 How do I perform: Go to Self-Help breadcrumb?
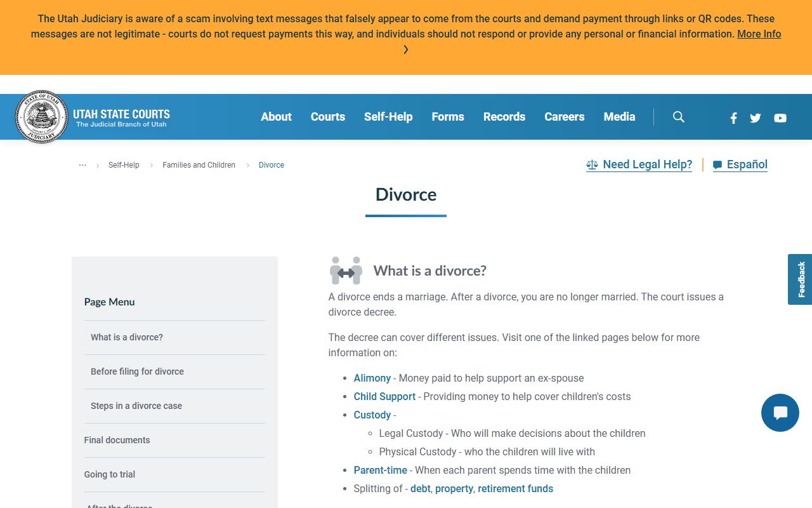(124, 165)
